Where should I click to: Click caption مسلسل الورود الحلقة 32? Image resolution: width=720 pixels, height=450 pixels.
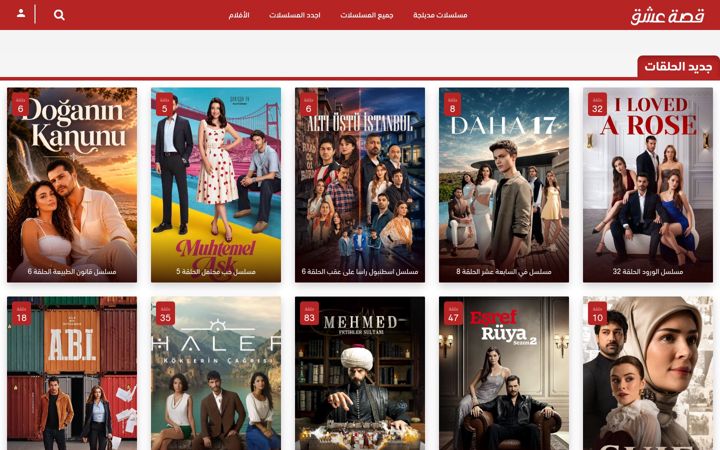click(648, 272)
